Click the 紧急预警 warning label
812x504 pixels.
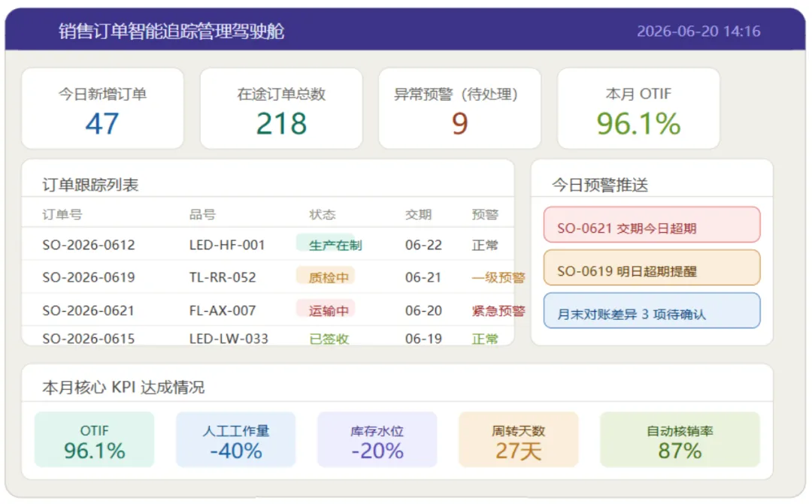[498, 310]
